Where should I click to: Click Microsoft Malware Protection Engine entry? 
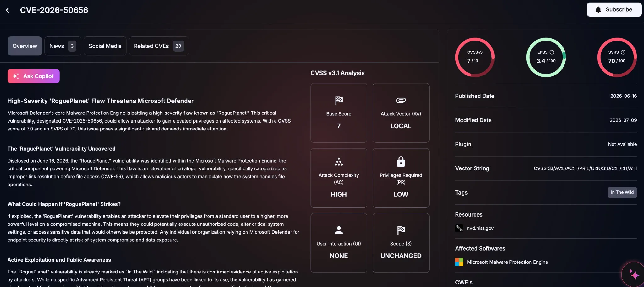[507, 262]
